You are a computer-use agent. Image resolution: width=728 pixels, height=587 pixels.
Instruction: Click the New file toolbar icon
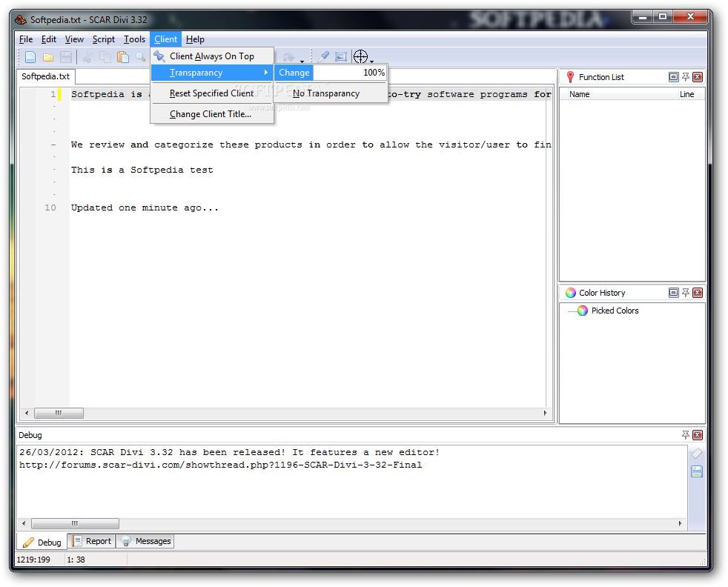point(30,57)
